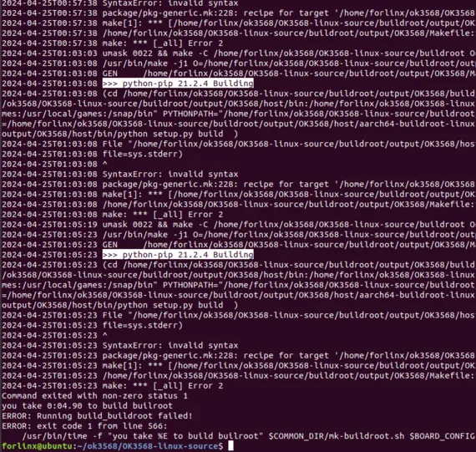
Task: Click the terminal cursor block after prompt
Action: click(x=230, y=446)
